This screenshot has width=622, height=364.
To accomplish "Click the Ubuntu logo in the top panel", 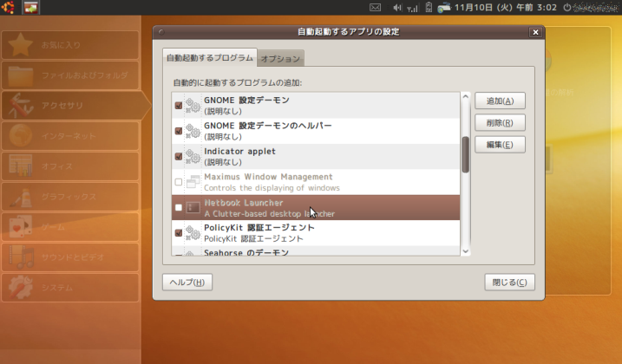I will click(8, 7).
